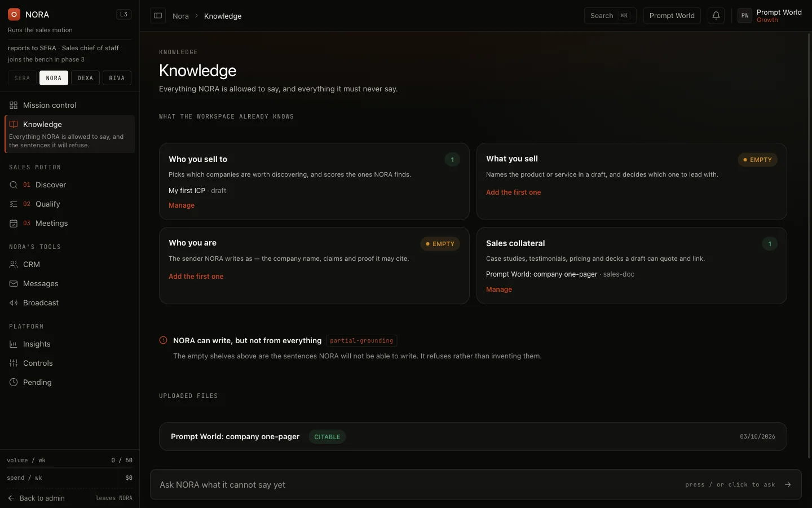Click the Mission control grid icon
The height and width of the screenshot is (508, 812).
(14, 106)
